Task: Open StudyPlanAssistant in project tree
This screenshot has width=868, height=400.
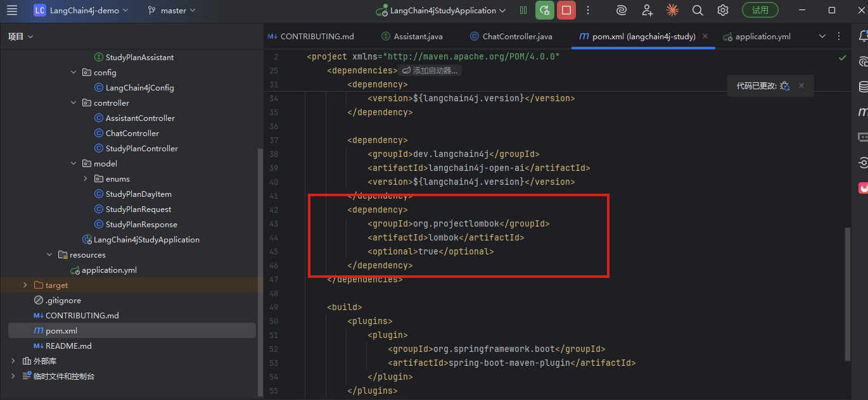Action: click(x=139, y=57)
